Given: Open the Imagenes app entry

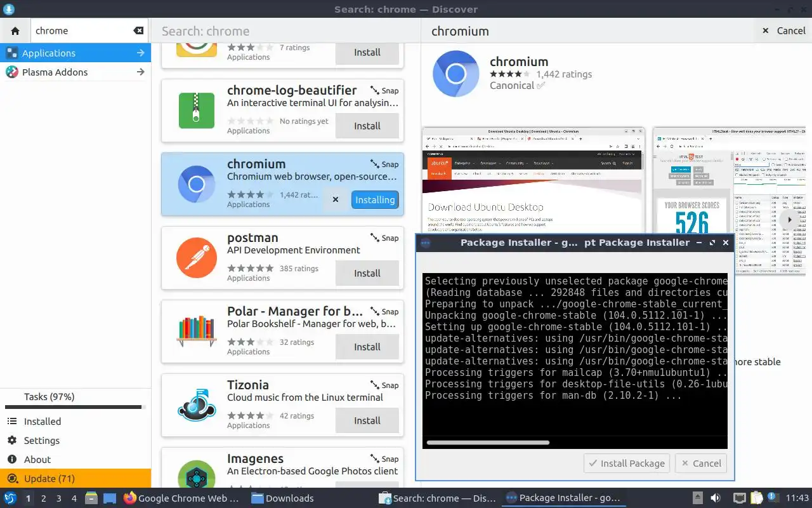Looking at the screenshot, I should click(282, 467).
